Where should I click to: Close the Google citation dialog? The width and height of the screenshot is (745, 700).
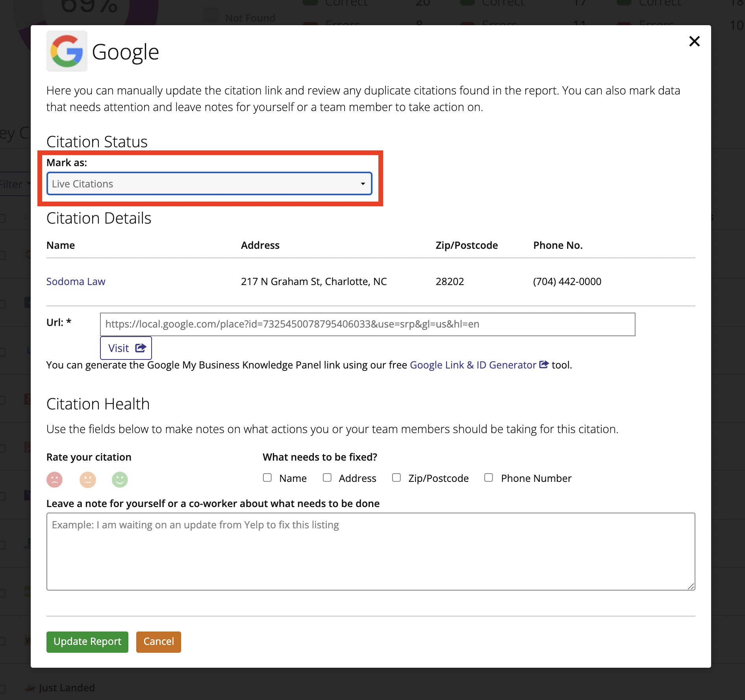click(x=694, y=41)
